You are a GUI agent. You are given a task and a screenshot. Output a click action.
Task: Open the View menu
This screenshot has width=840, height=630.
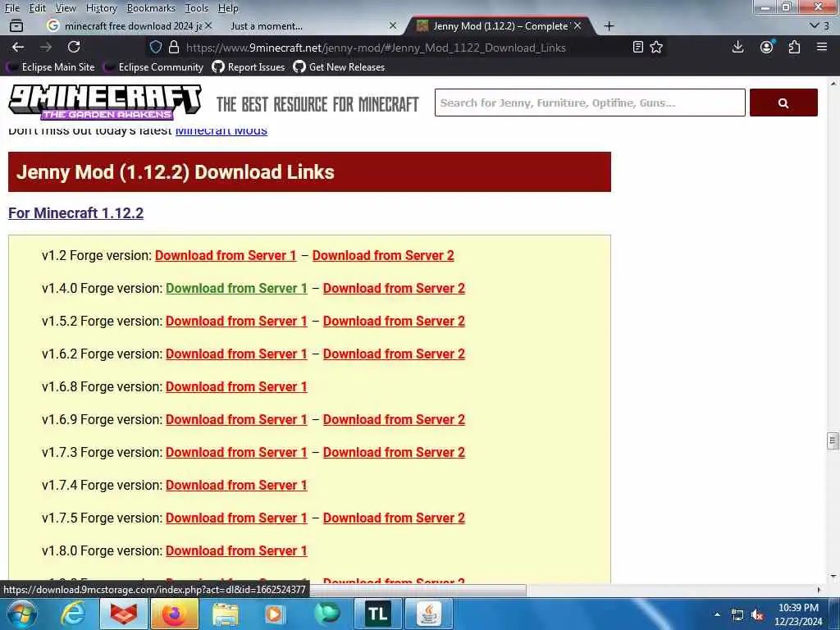(66, 8)
